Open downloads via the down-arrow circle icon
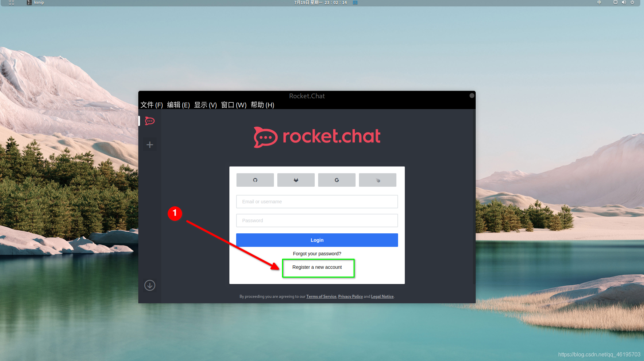Image resolution: width=644 pixels, height=361 pixels. pyautogui.click(x=150, y=285)
